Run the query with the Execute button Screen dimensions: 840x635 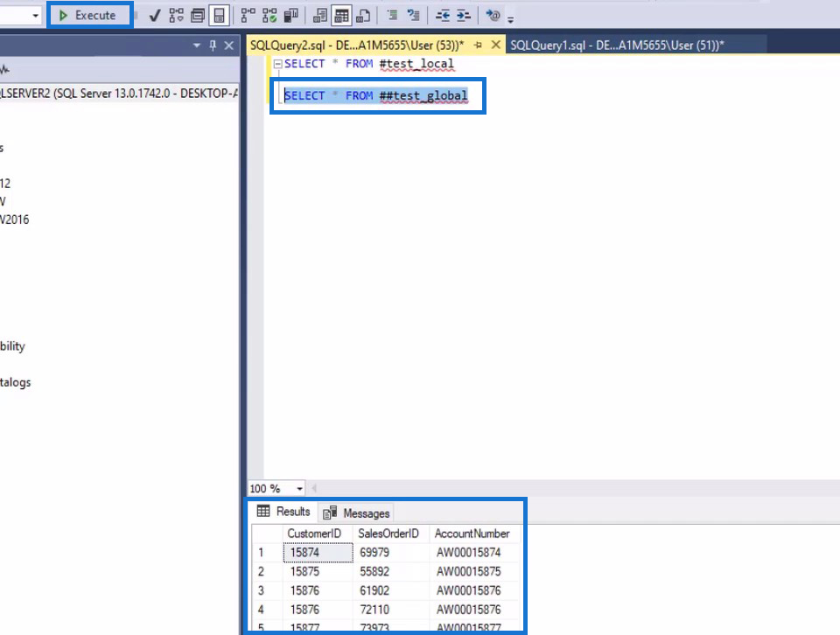[x=89, y=16]
